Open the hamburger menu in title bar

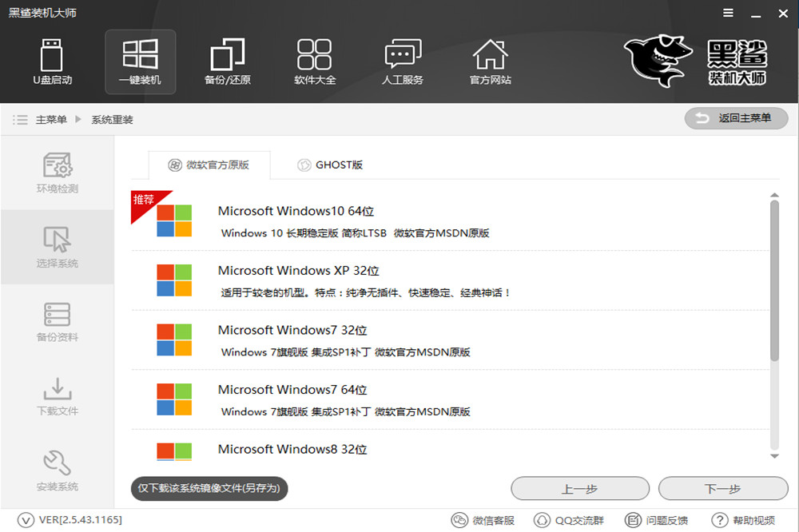(x=728, y=13)
